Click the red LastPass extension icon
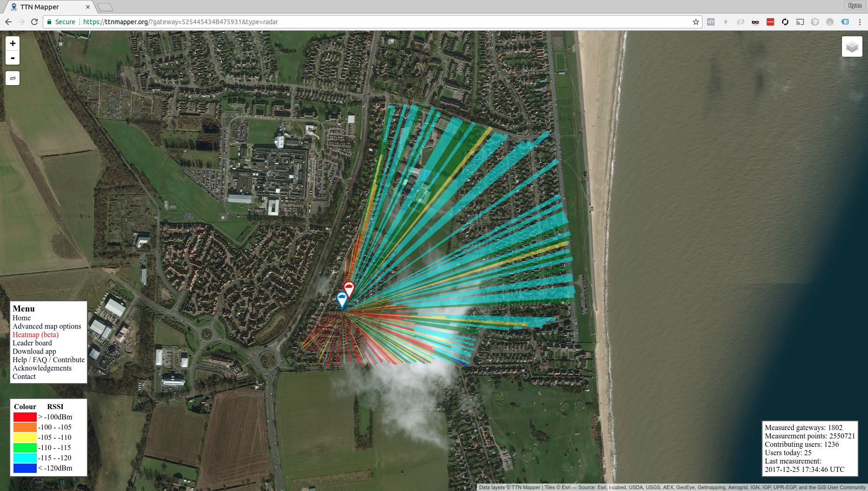868x491 pixels. pyautogui.click(x=770, y=22)
